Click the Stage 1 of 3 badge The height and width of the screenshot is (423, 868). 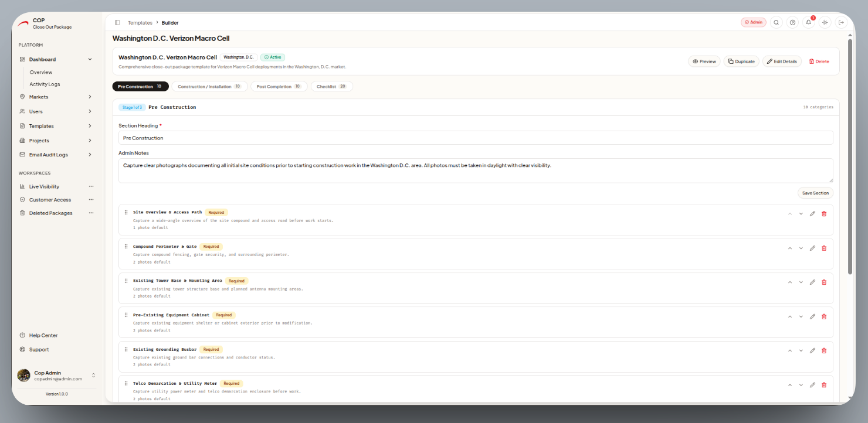click(x=132, y=107)
